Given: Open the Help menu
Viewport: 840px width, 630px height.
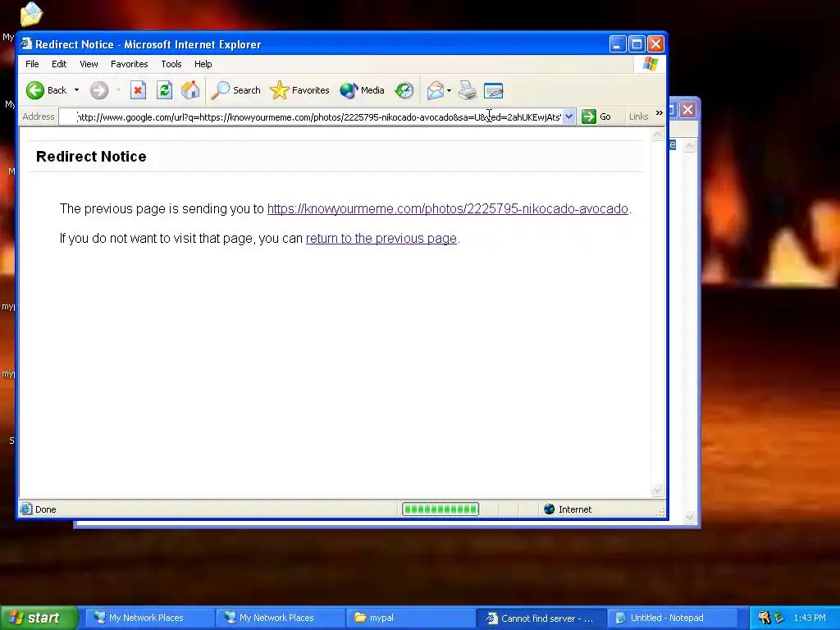Looking at the screenshot, I should [203, 64].
